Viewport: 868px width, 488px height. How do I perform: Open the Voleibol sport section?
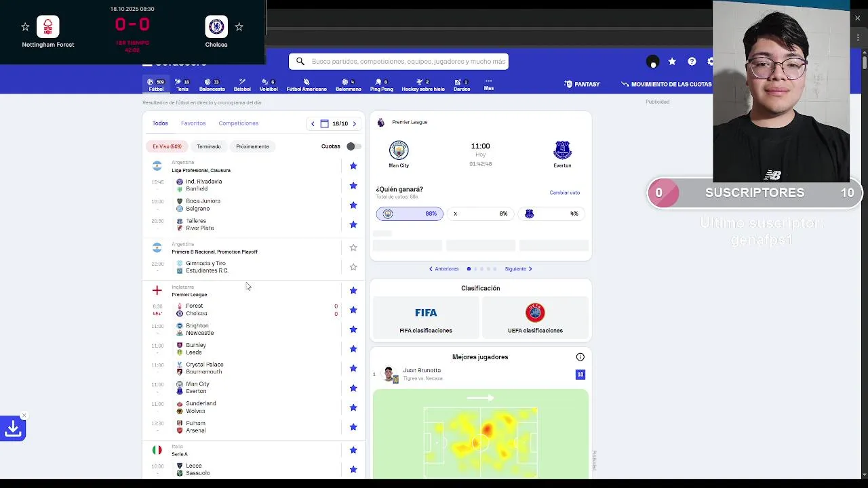click(x=269, y=85)
